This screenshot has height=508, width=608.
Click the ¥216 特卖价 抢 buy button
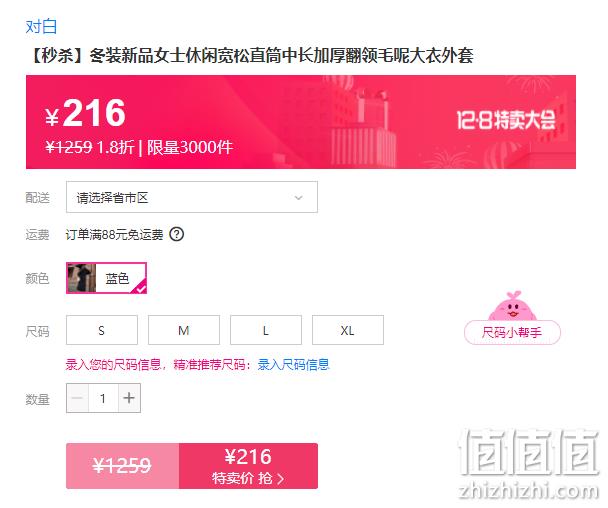pyautogui.click(x=248, y=466)
